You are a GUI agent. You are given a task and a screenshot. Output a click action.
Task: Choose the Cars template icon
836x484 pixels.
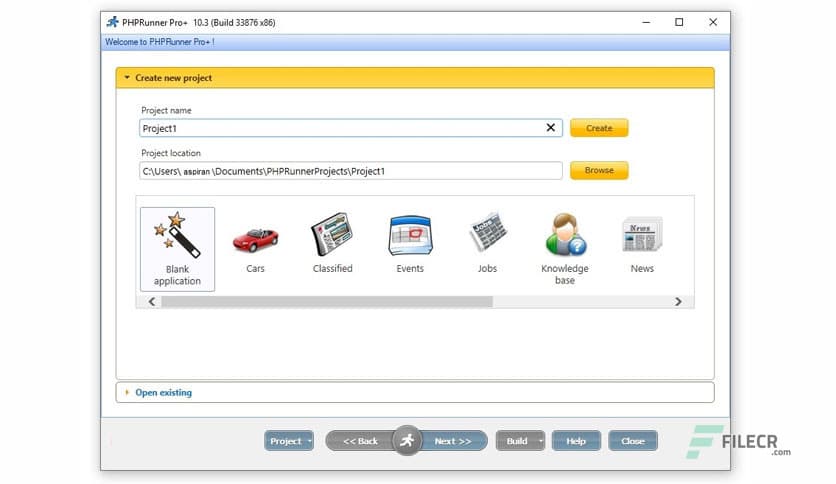[x=255, y=240]
